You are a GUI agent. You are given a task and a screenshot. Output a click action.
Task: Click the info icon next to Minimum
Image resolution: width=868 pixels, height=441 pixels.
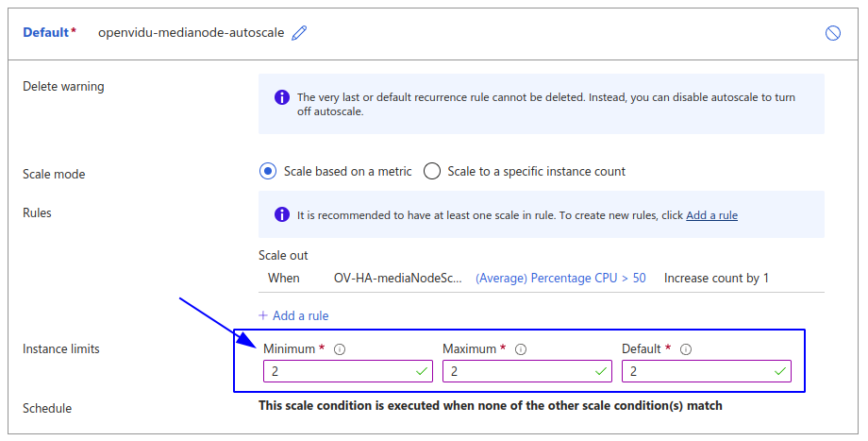pyautogui.click(x=340, y=349)
